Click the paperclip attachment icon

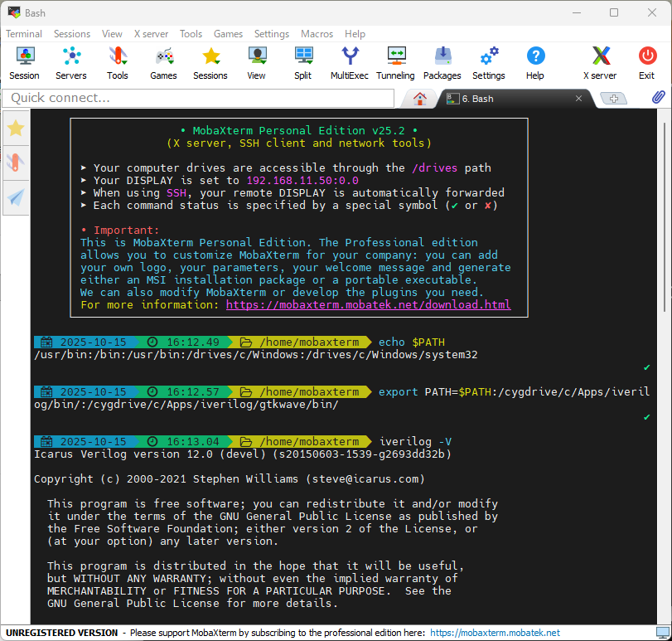click(x=659, y=98)
